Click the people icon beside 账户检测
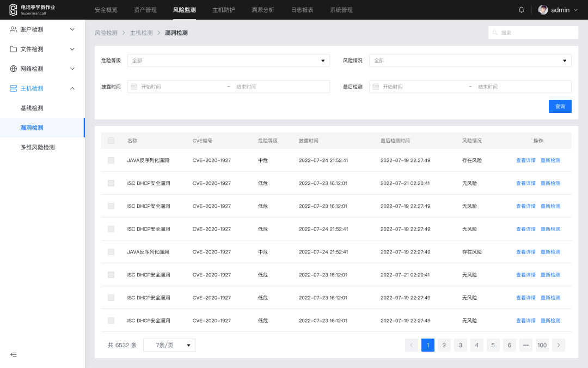Image resolution: width=588 pixels, height=368 pixels. tap(14, 29)
